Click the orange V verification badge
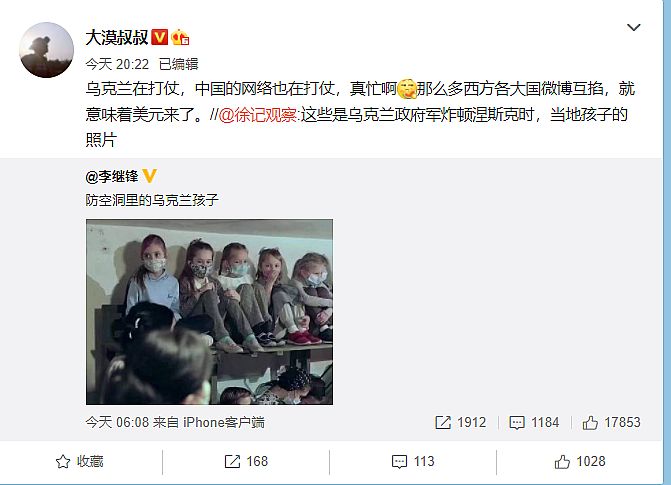This screenshot has height=485, width=671. coord(160,37)
